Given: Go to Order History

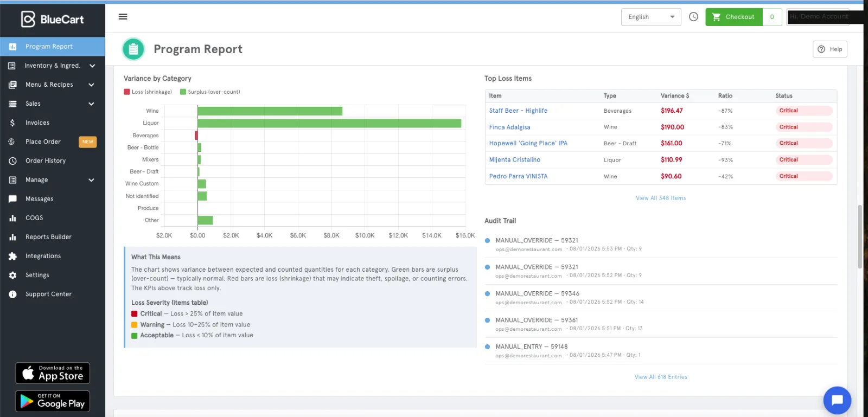Looking at the screenshot, I should 53,161.
